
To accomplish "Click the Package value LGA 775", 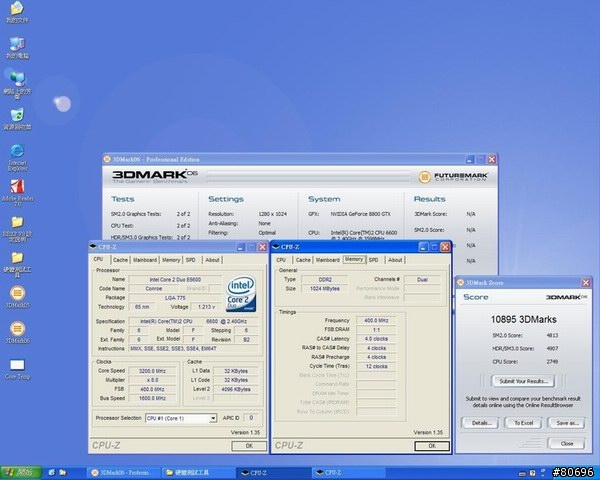I will point(175,298).
